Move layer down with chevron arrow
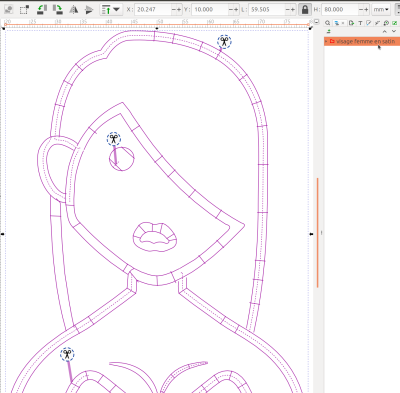The width and height of the screenshot is (400, 393). point(394,31)
